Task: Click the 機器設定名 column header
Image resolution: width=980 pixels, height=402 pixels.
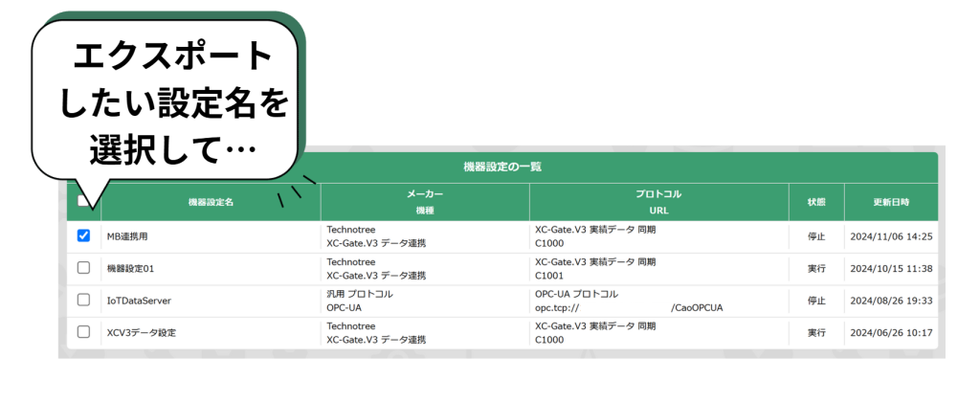Action: click(x=211, y=202)
